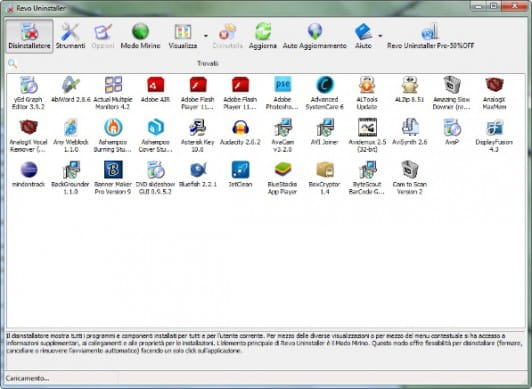Open the Disinstallatore view
This screenshot has height=389, width=532.
pyautogui.click(x=29, y=36)
